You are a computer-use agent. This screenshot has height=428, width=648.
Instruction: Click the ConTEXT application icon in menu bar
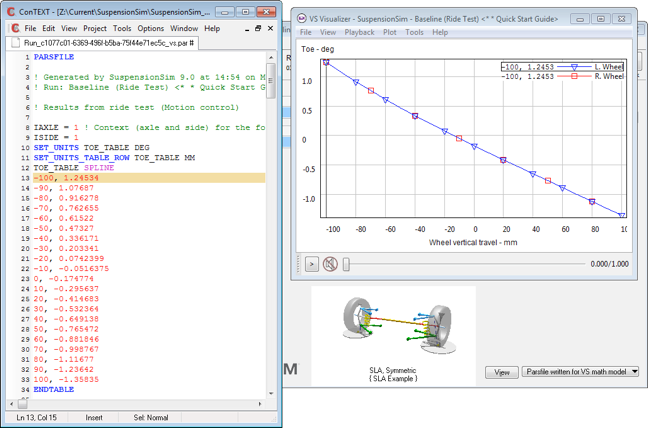coord(15,29)
